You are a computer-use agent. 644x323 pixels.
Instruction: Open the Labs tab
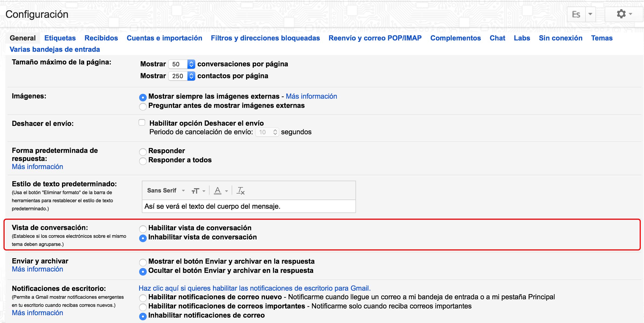coord(522,38)
